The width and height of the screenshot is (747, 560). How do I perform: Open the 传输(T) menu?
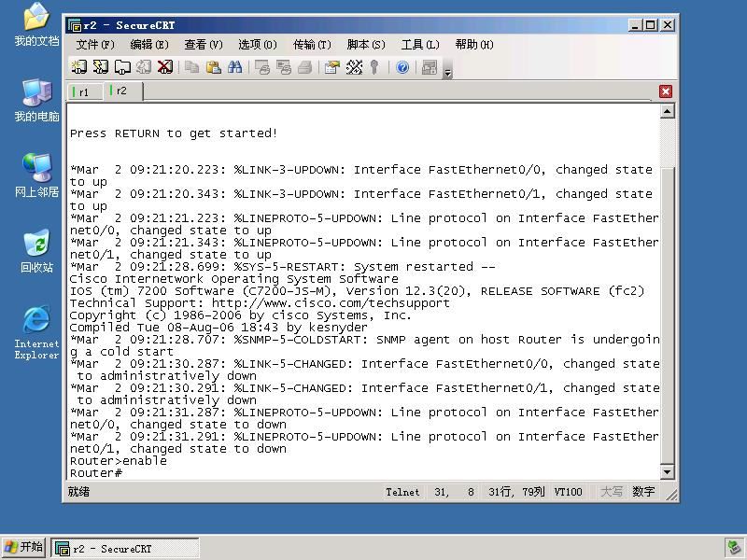(312, 45)
